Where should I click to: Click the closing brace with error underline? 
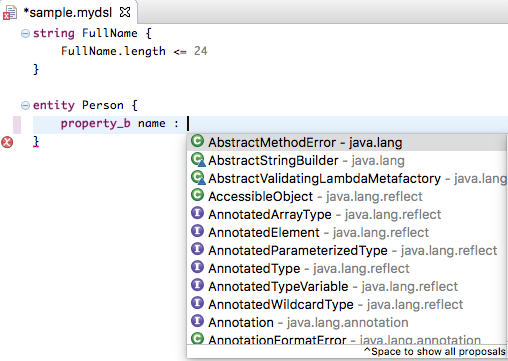tap(36, 142)
